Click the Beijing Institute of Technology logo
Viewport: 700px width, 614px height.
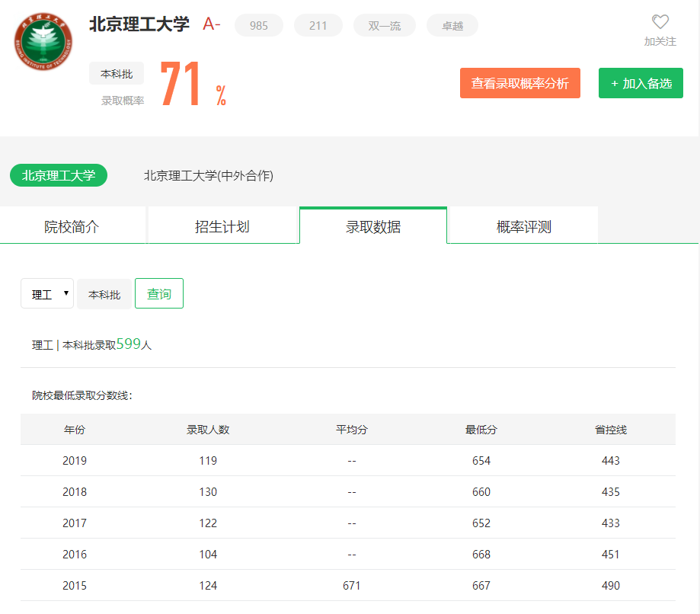pyautogui.click(x=43, y=41)
